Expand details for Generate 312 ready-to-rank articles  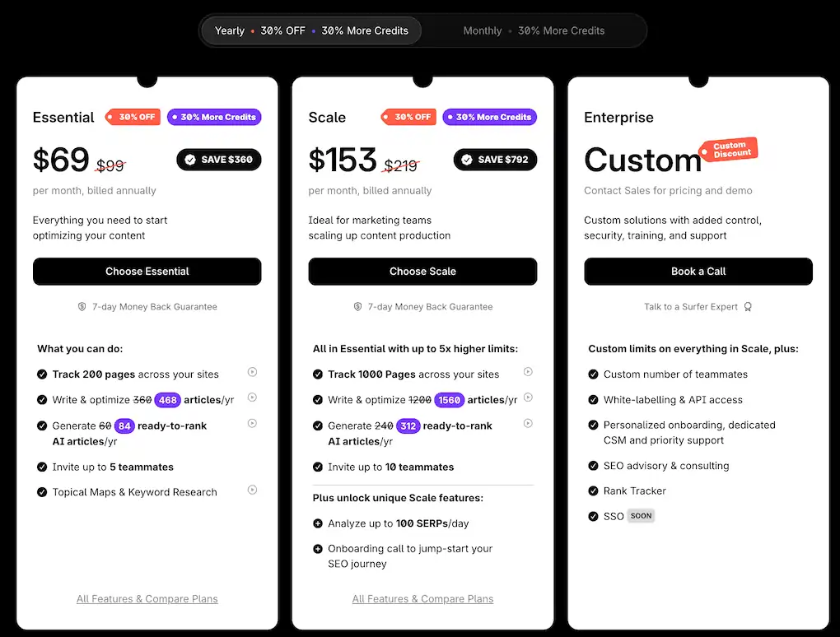click(528, 423)
